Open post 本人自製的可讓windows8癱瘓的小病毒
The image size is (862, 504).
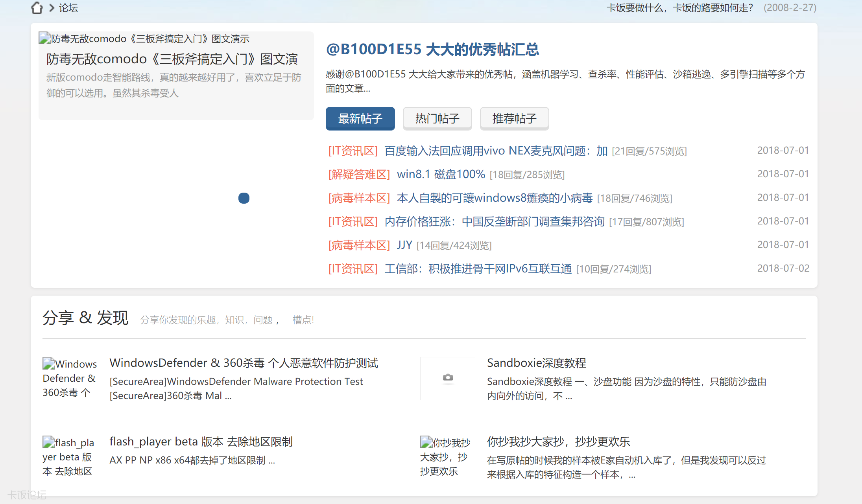coord(495,198)
